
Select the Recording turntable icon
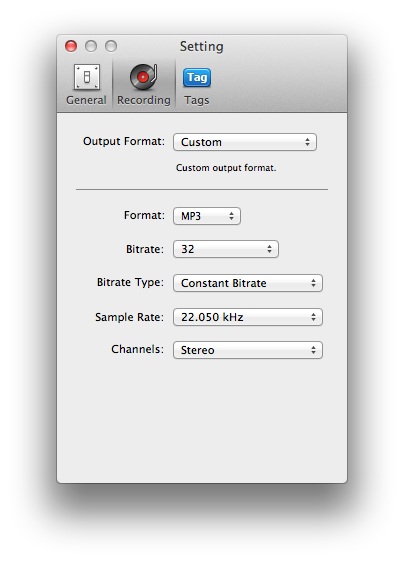tap(143, 77)
